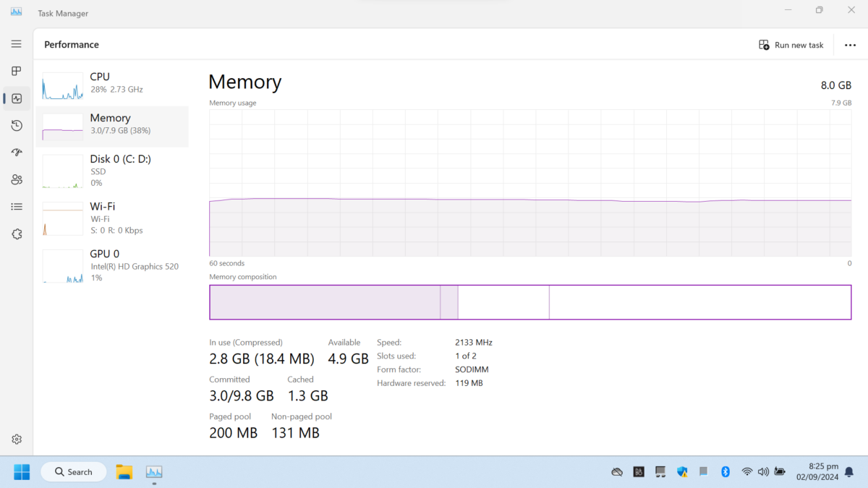Image resolution: width=868 pixels, height=488 pixels.
Task: Select the Disk 0 (C: D:) entry
Action: 112,171
